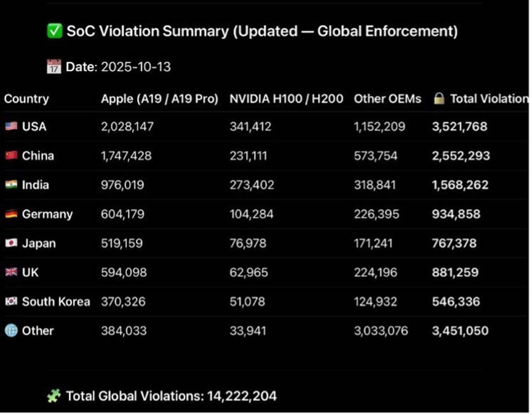532x415 pixels.
Task: Click the South Korea flag icon
Action: coord(11,302)
